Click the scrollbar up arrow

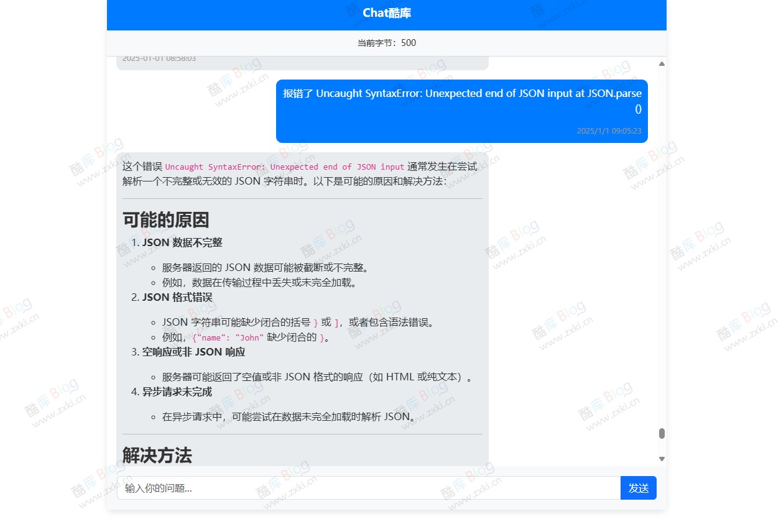(662, 63)
